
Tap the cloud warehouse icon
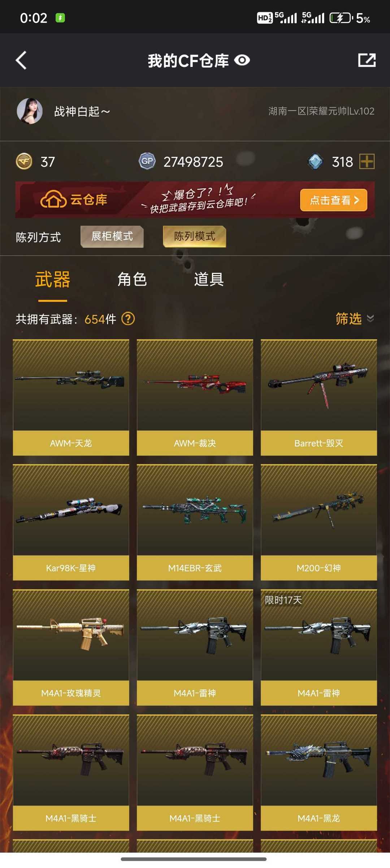53,199
